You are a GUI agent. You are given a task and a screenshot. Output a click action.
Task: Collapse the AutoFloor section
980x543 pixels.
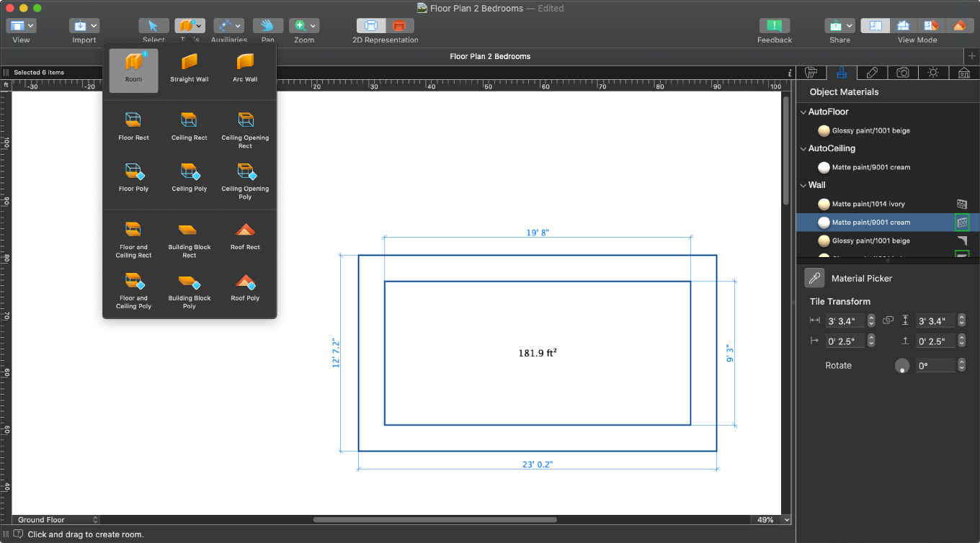(803, 112)
